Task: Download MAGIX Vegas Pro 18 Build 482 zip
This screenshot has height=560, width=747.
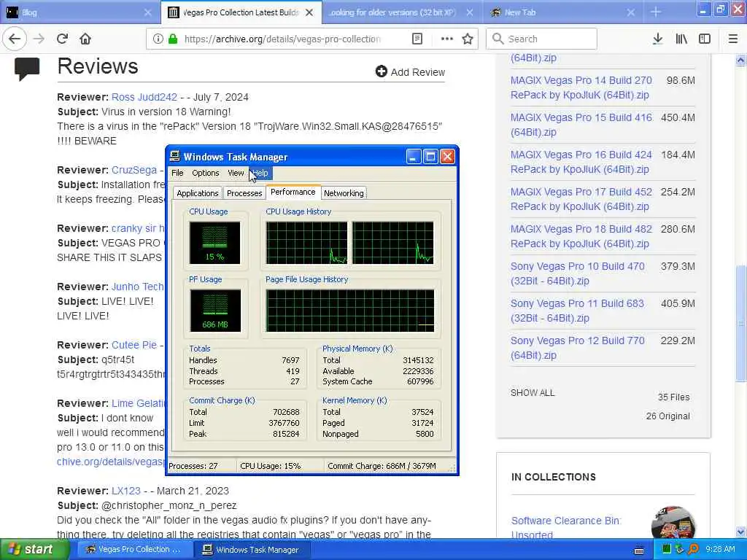Action: [581, 236]
